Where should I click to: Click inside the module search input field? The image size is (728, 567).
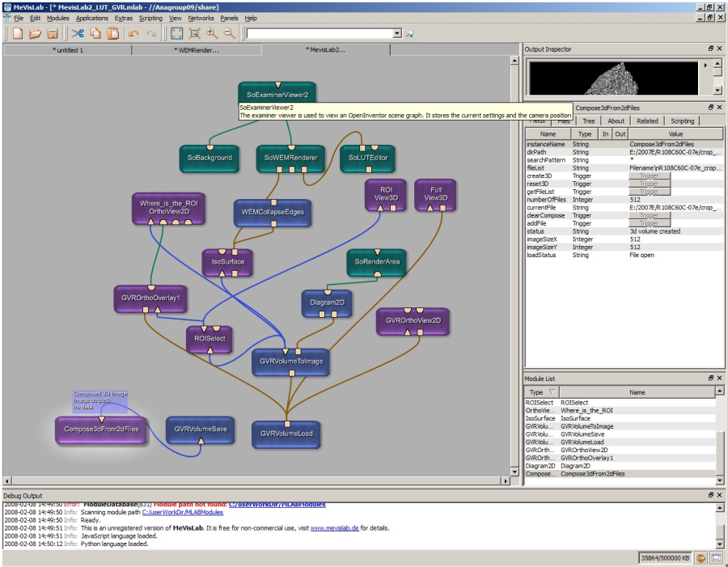coord(320,33)
